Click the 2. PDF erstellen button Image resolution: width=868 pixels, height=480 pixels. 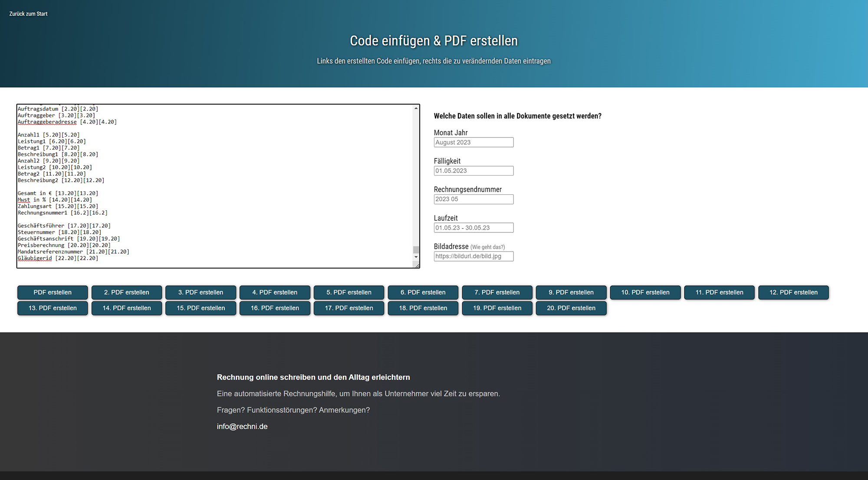pos(126,292)
